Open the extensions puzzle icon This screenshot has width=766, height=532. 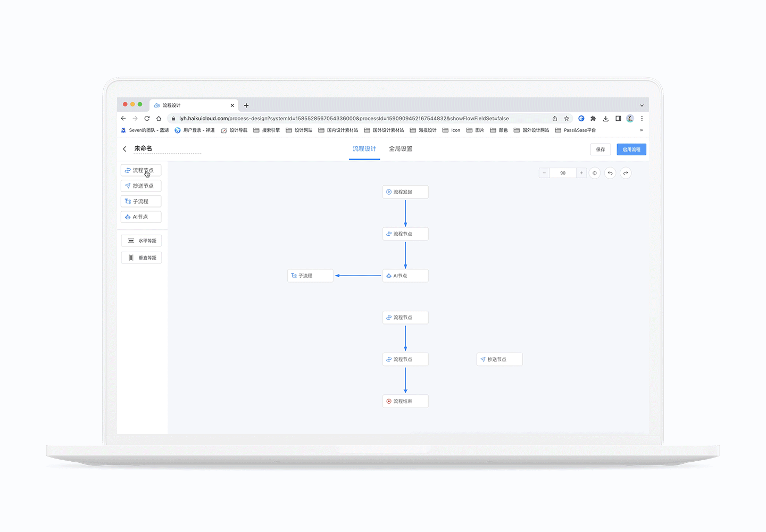(593, 119)
